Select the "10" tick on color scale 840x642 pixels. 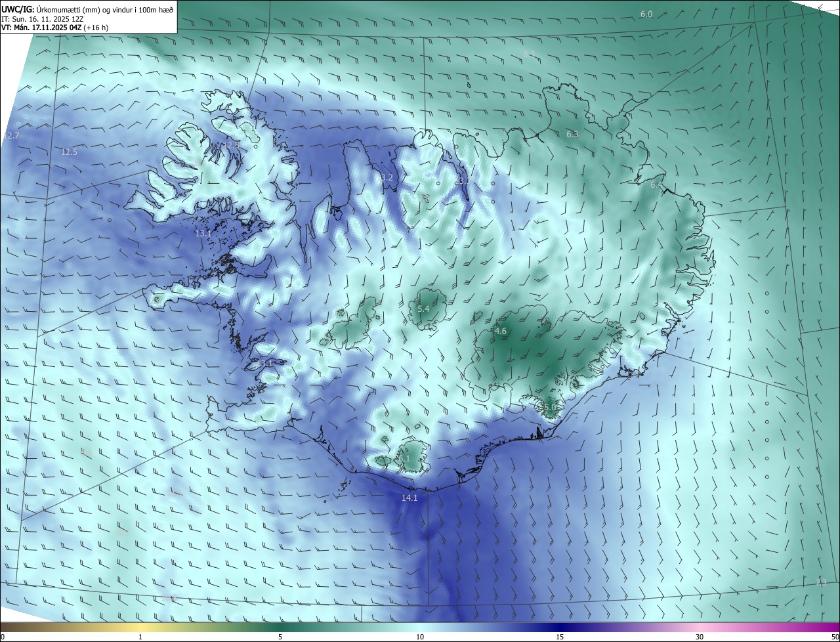point(420,637)
